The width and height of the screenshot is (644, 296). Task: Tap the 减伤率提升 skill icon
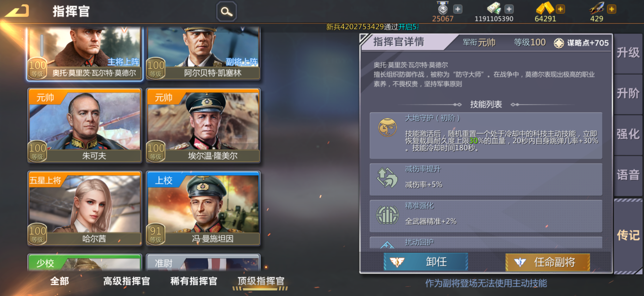point(387,178)
